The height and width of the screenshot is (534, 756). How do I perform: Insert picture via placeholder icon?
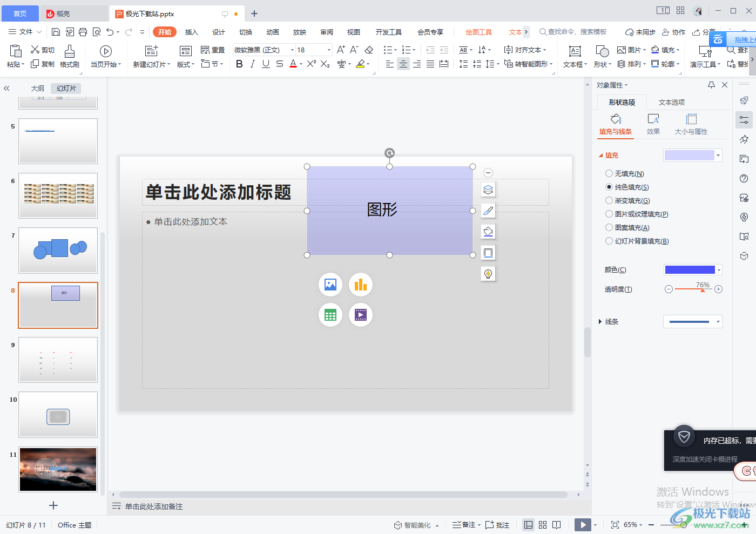(x=330, y=285)
